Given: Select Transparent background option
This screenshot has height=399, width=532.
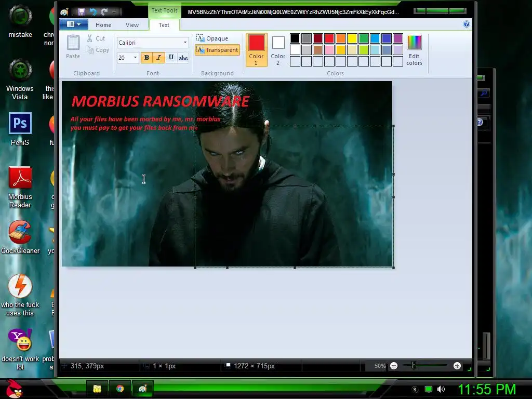Looking at the screenshot, I should pyautogui.click(x=217, y=50).
